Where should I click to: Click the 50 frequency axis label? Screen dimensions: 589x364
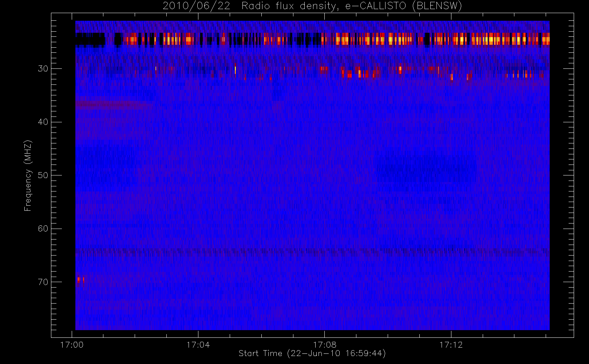click(x=43, y=175)
